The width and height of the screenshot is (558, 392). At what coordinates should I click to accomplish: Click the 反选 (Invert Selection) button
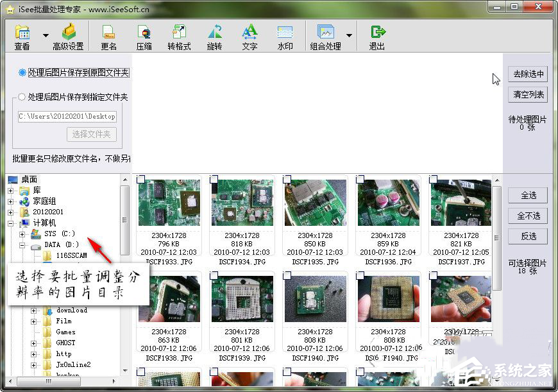point(527,236)
